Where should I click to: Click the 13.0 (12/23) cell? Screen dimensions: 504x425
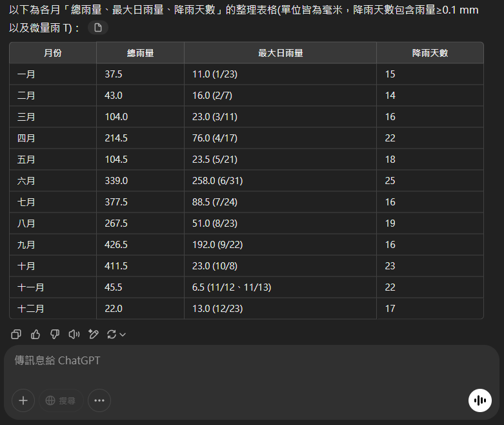click(281, 309)
